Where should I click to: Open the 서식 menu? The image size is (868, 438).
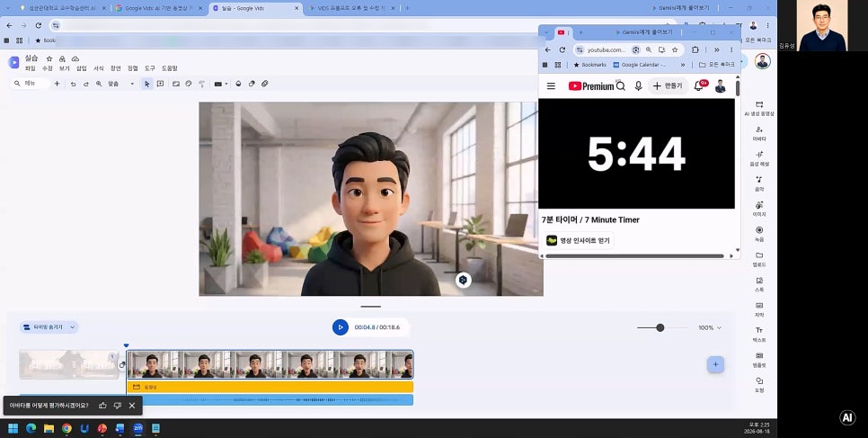click(x=99, y=68)
